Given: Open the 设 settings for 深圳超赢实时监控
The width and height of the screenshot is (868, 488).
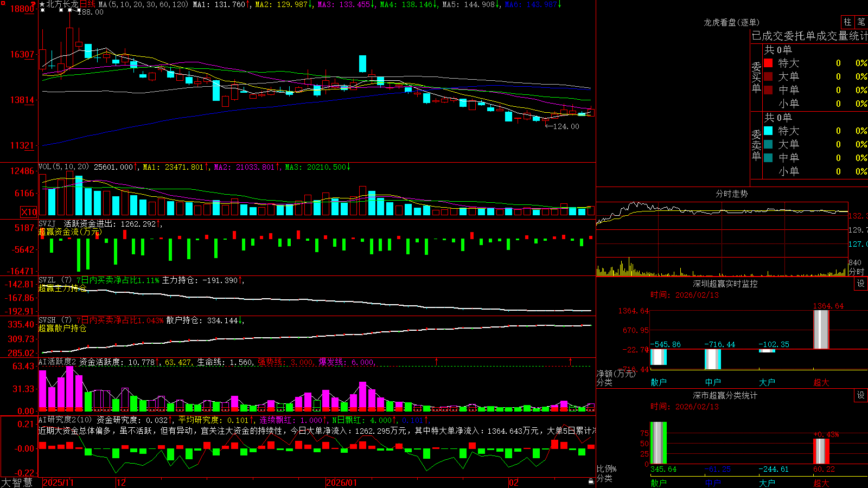Looking at the screenshot, I should (861, 284).
